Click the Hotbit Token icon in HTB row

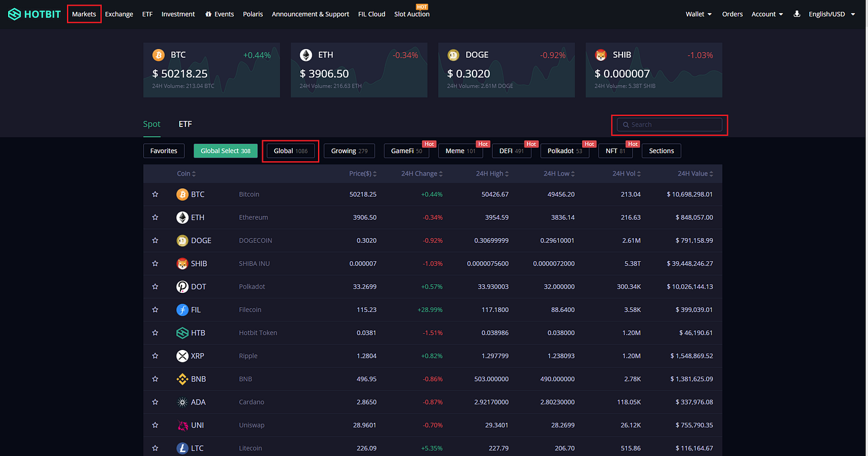coord(182,333)
